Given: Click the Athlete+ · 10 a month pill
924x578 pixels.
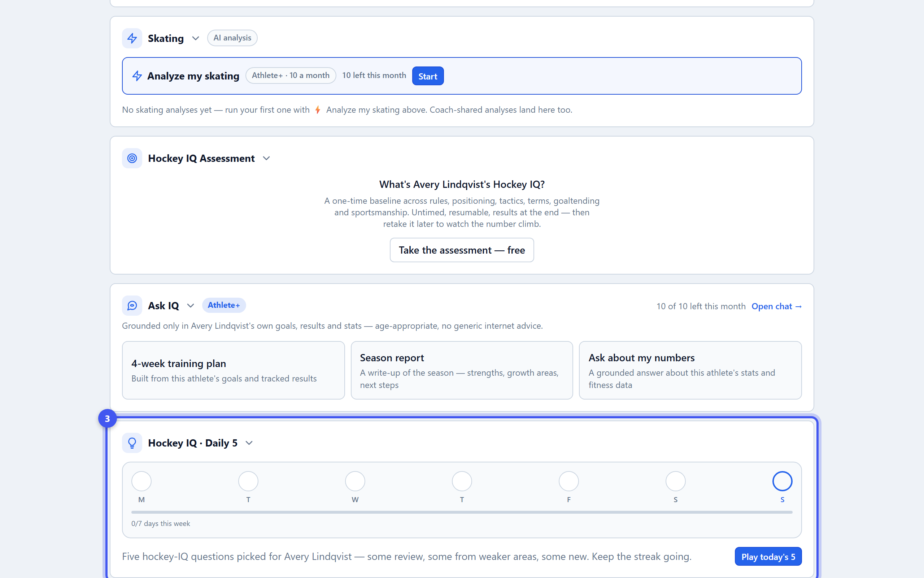Looking at the screenshot, I should click(x=291, y=75).
